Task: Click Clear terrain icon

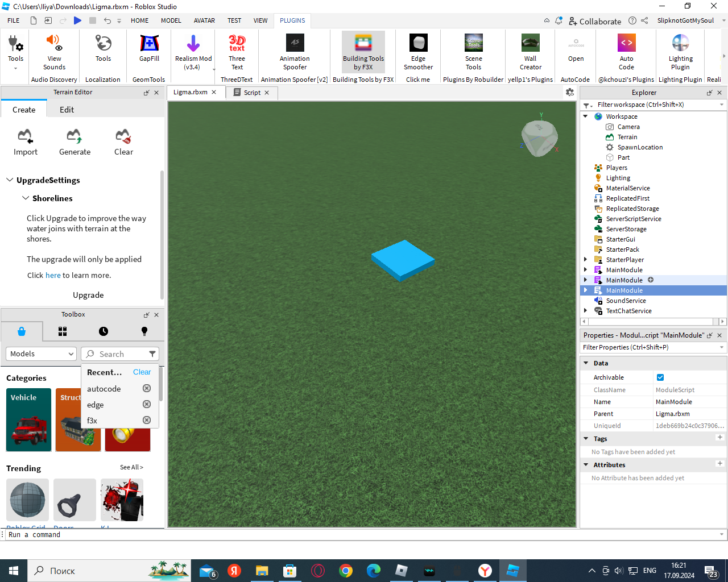Action: click(x=123, y=142)
